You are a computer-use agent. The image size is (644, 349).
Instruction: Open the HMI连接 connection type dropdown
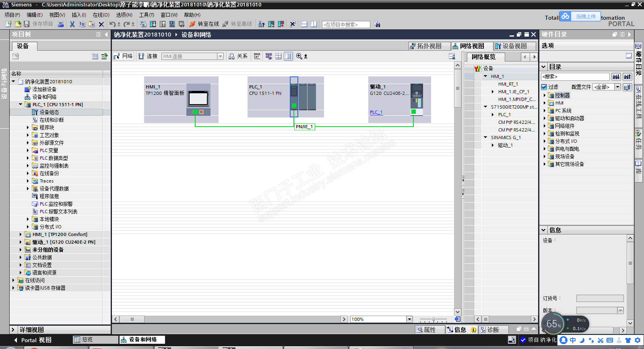pos(221,56)
